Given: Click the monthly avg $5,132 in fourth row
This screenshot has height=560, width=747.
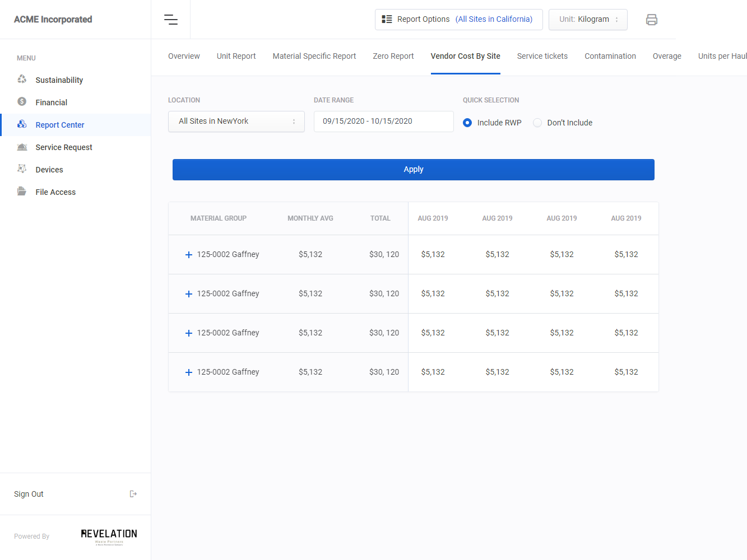Looking at the screenshot, I should [310, 372].
